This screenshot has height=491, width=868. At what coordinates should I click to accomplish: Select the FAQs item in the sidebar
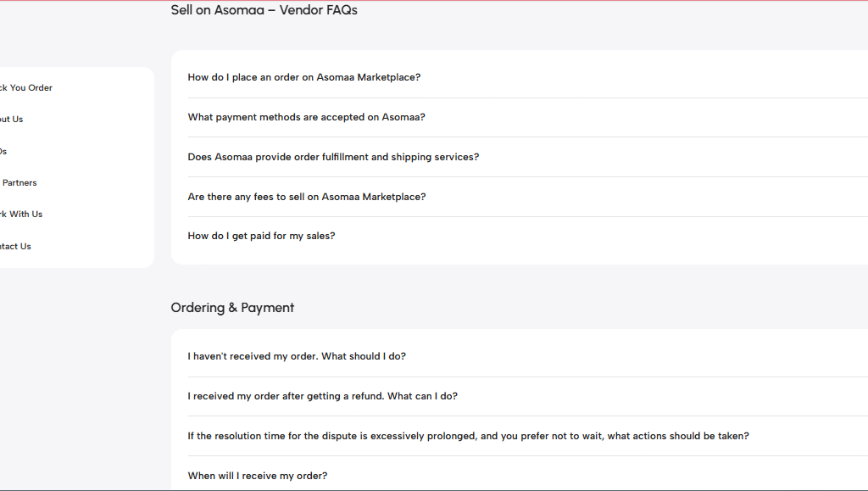click(3, 152)
